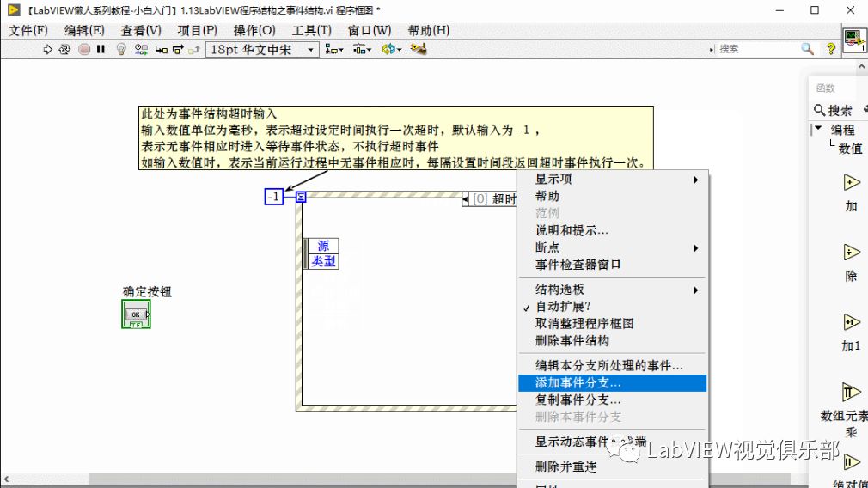
Task: Toggle the Highlight Execution light bulb
Action: click(x=121, y=50)
